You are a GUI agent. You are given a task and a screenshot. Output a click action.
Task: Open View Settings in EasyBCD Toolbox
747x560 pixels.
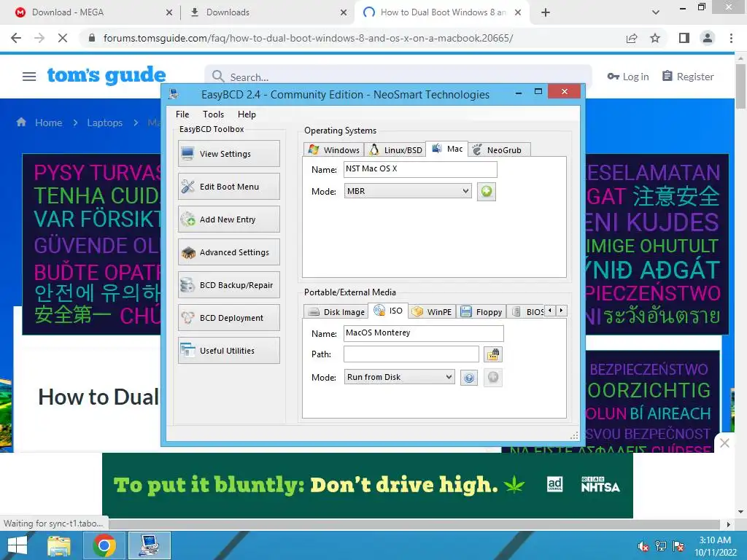(x=228, y=154)
